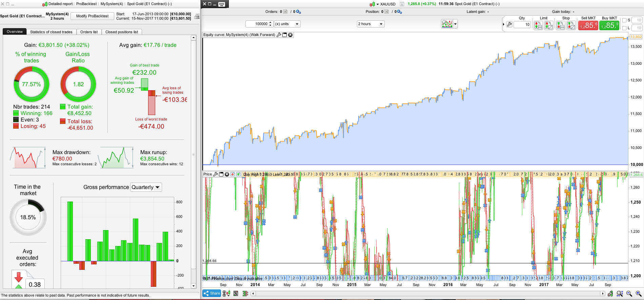
Task: Open the list panel icon beside chart style
Action: (236, 294)
